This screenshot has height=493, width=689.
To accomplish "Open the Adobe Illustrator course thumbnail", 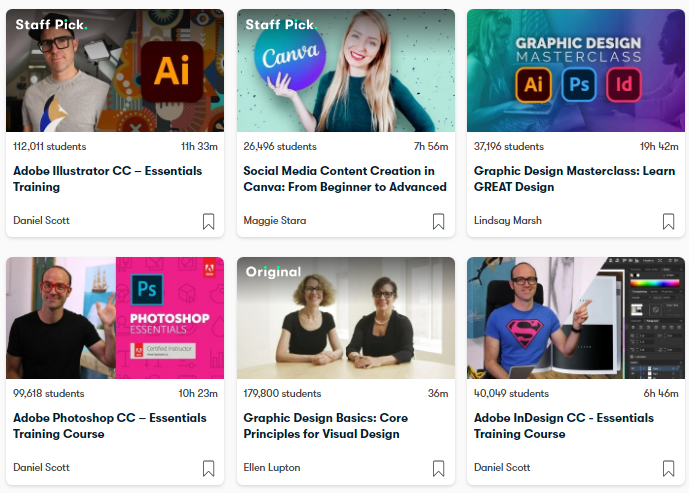I will [115, 70].
